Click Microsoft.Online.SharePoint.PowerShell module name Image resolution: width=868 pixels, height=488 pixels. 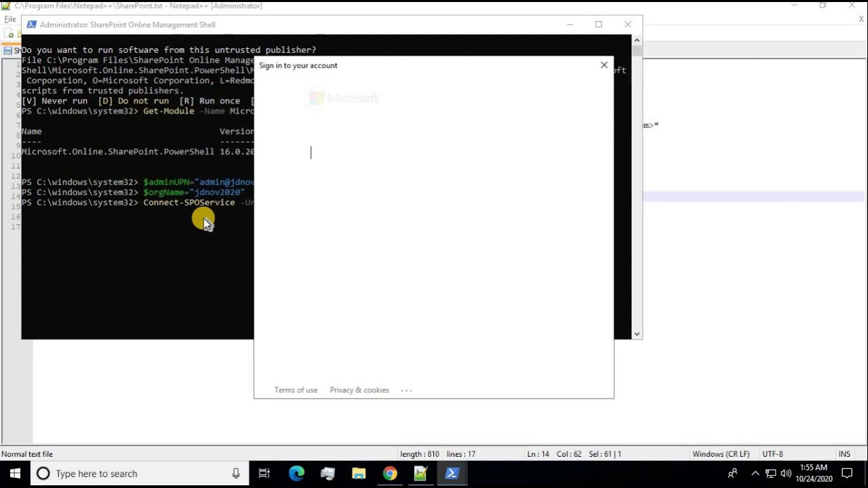coord(118,152)
